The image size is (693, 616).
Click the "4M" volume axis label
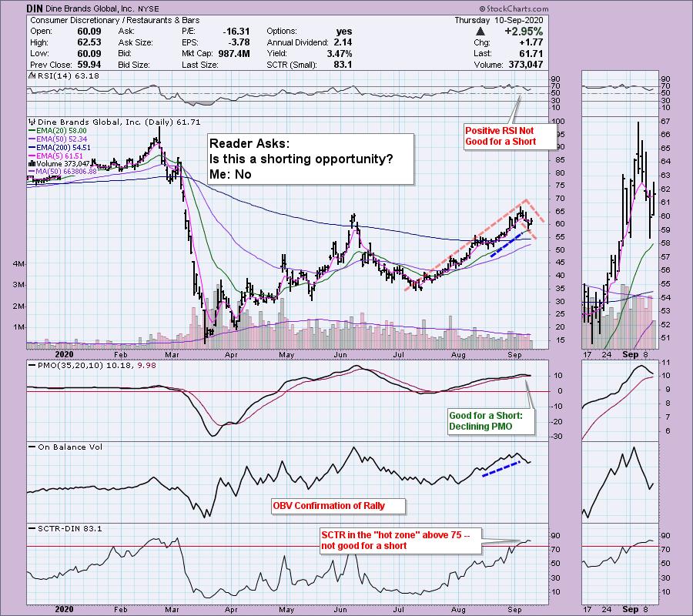19,264
